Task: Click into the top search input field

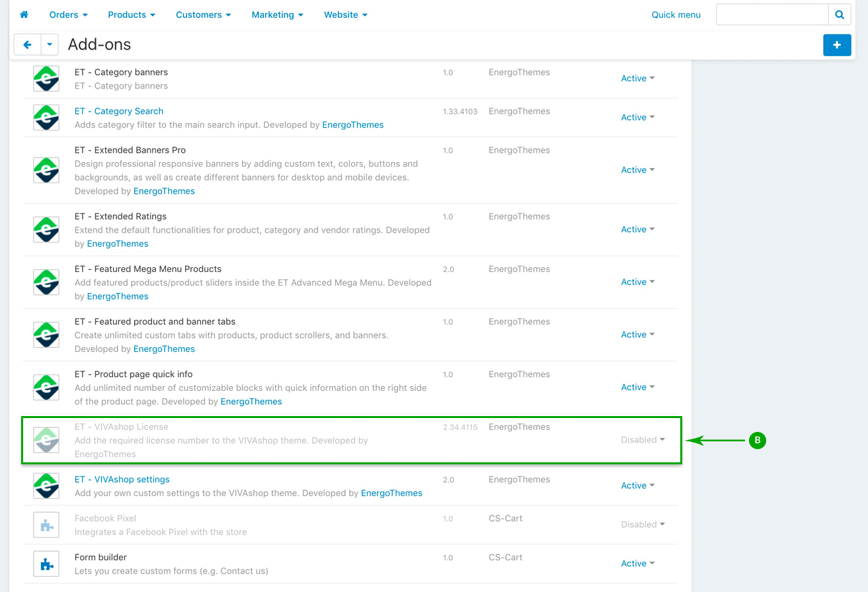Action: click(772, 15)
